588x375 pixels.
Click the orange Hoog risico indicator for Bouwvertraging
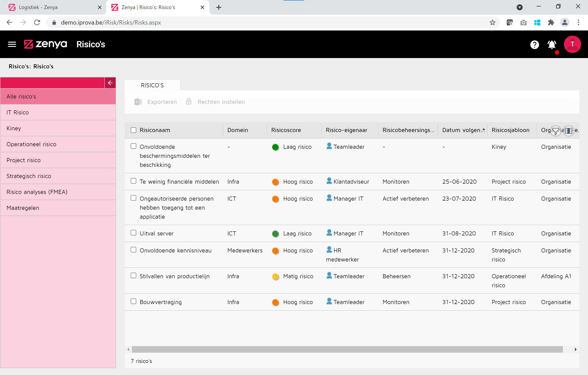point(275,302)
